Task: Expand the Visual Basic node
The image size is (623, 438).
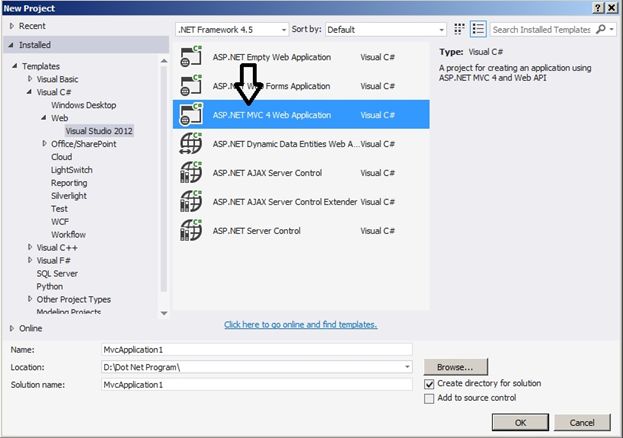Action: click(x=30, y=79)
